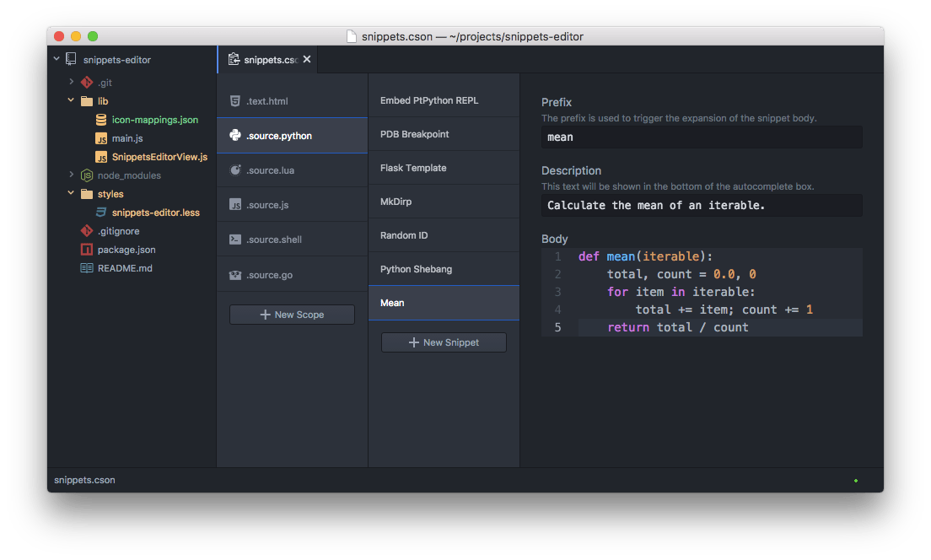The width and height of the screenshot is (931, 560).
Task: Select the .source.go scope
Action: click(292, 274)
